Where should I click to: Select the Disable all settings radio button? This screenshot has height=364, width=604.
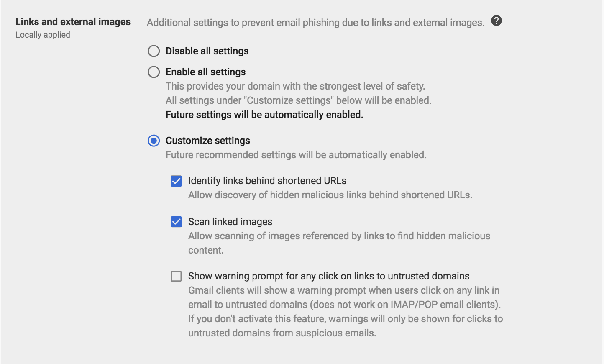[x=154, y=51]
